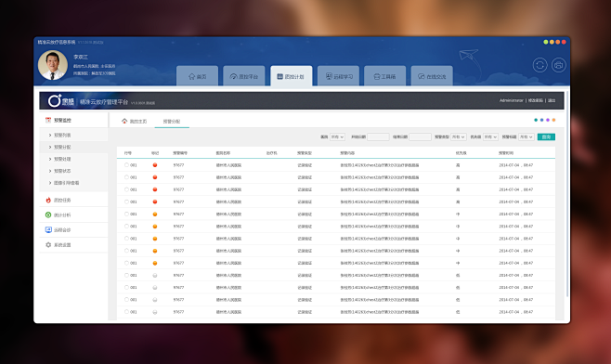The width and height of the screenshot is (611, 364).
Task: Switch to the 在线交流 main tab
Action: 432,75
